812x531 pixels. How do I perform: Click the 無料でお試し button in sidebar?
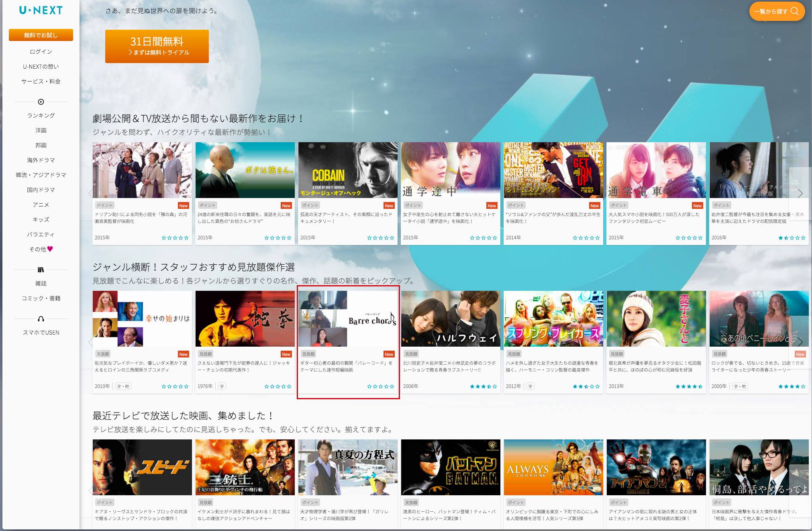point(41,35)
